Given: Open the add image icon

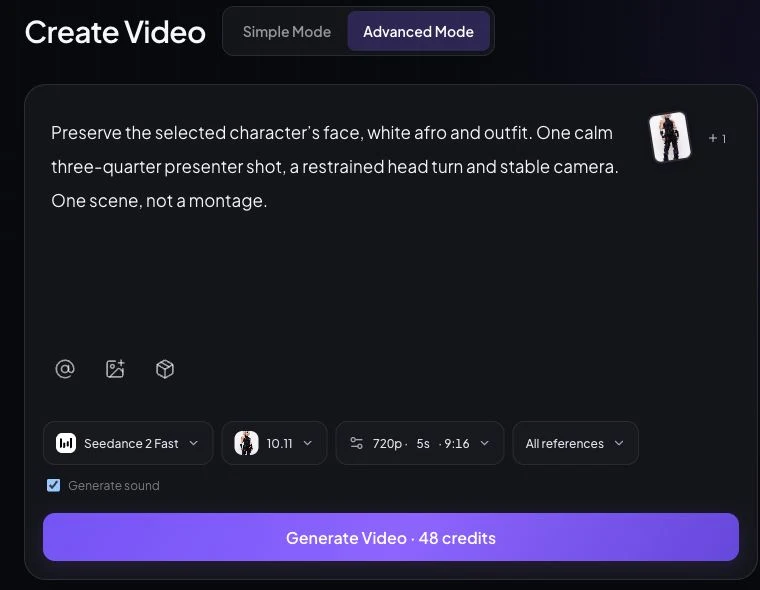Looking at the screenshot, I should tap(115, 369).
